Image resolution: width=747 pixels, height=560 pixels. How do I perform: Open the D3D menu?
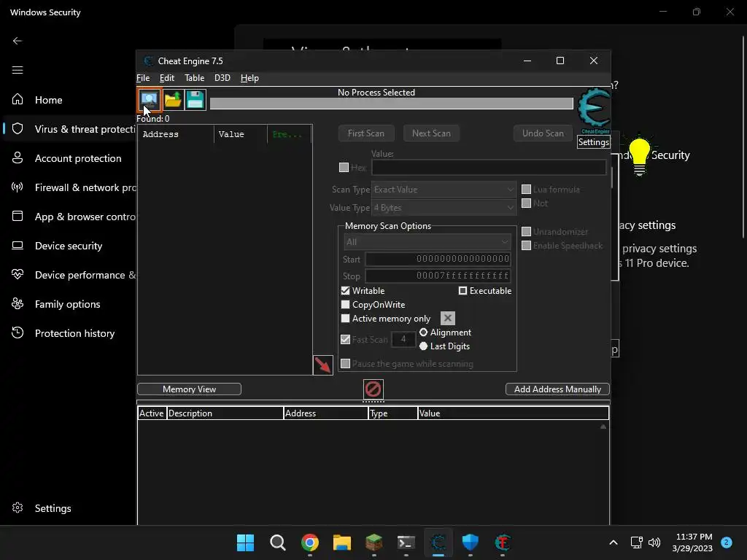click(222, 78)
